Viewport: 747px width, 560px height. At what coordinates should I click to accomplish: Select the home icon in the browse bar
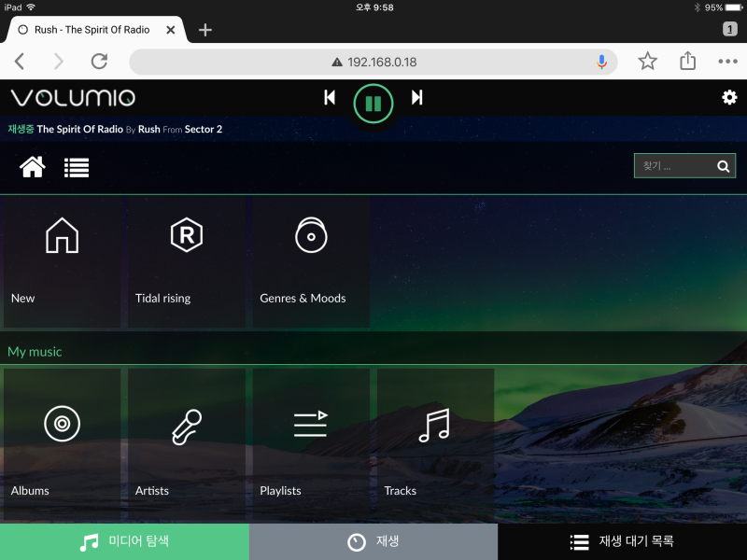click(x=33, y=167)
